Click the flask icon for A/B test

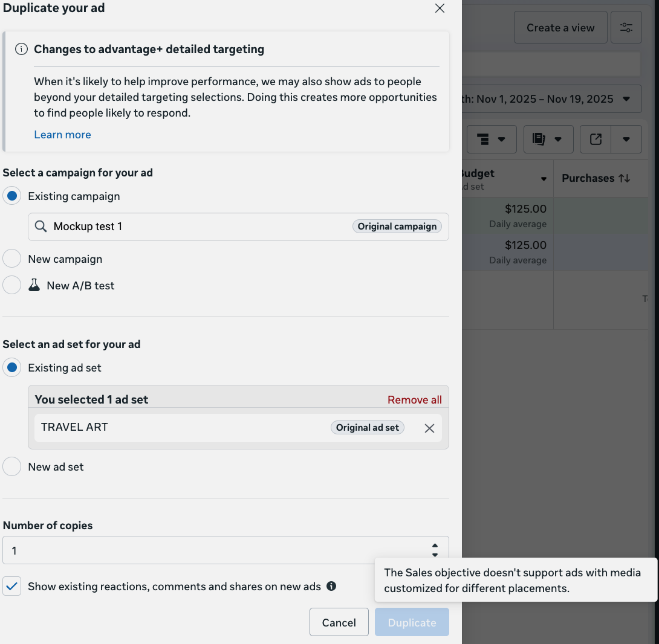(x=34, y=285)
